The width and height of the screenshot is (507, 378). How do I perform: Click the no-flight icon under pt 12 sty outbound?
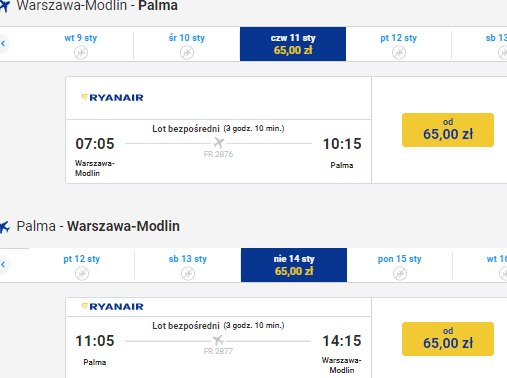(399, 53)
